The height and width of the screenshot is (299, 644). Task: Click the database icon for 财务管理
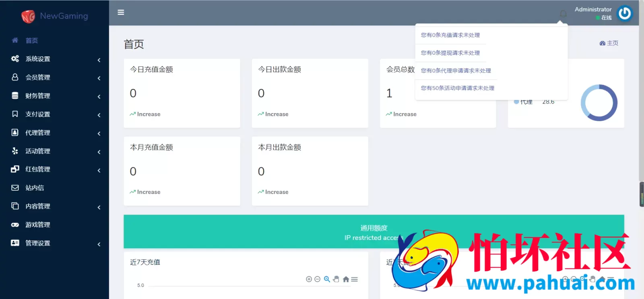coord(15,95)
